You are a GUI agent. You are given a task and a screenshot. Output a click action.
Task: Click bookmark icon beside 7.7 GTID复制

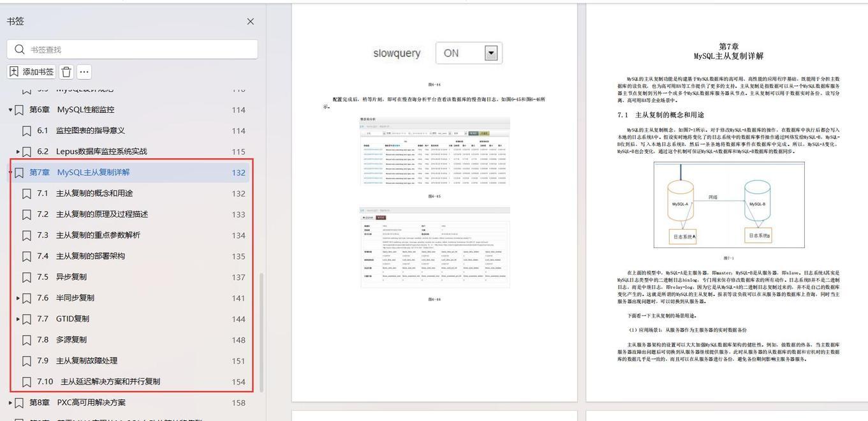(27, 319)
